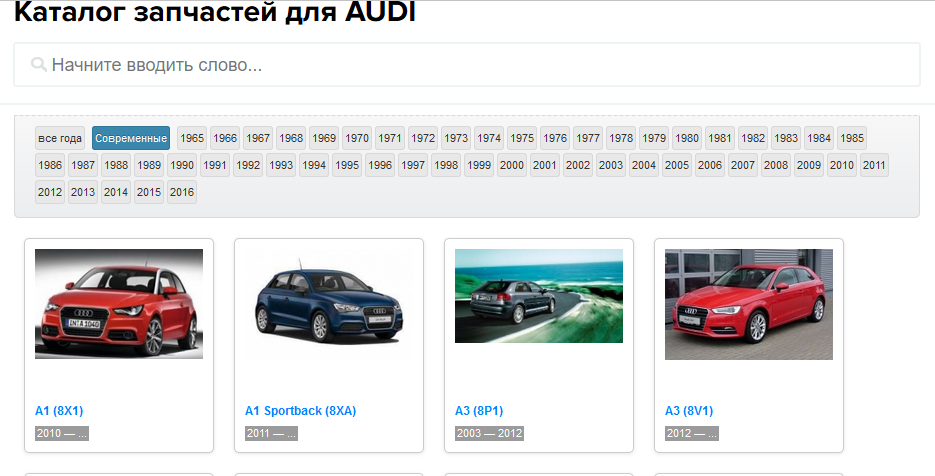Choose the 2016 year button
The height and width of the screenshot is (476, 935).
pos(182,192)
